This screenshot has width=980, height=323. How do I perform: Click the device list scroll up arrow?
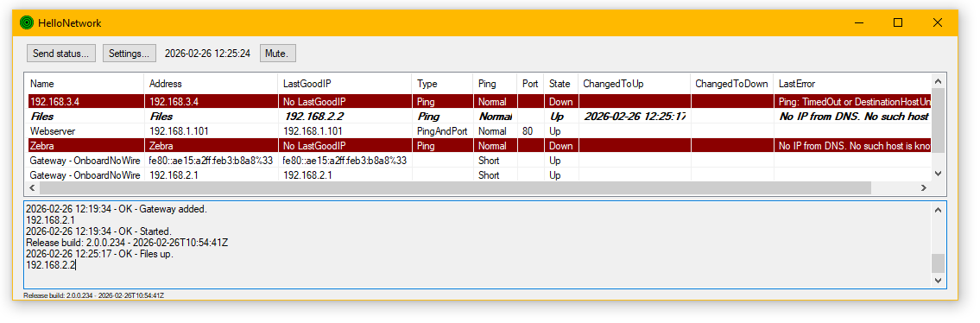pyautogui.click(x=938, y=80)
